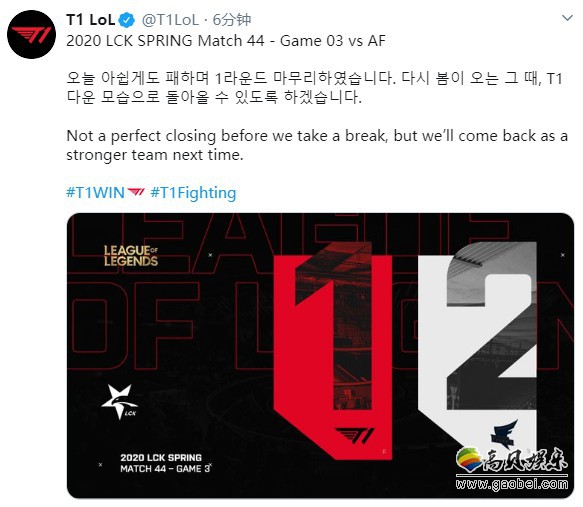The height and width of the screenshot is (507, 583).
Task: Click the English tweet text paragraph
Action: (317, 145)
